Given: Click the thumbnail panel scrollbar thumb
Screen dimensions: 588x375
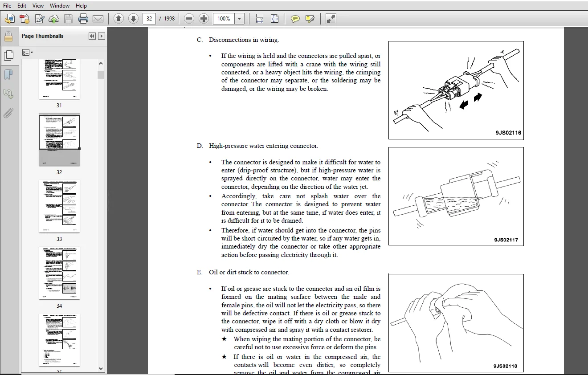Looking at the screenshot, I should [101, 75].
